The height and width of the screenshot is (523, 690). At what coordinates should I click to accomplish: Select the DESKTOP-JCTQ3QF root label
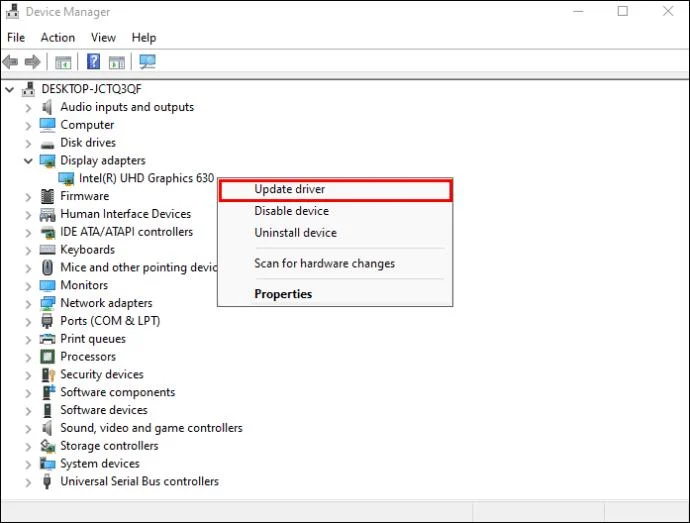tap(92, 89)
